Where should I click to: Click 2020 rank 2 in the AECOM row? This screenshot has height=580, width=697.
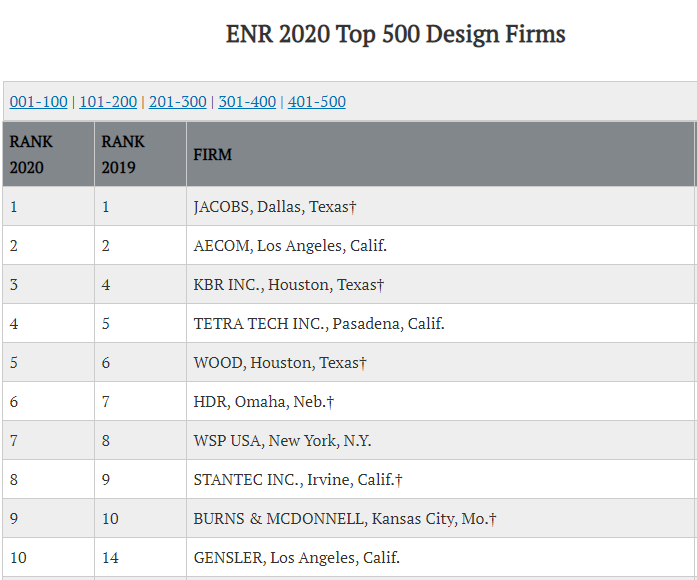point(48,245)
